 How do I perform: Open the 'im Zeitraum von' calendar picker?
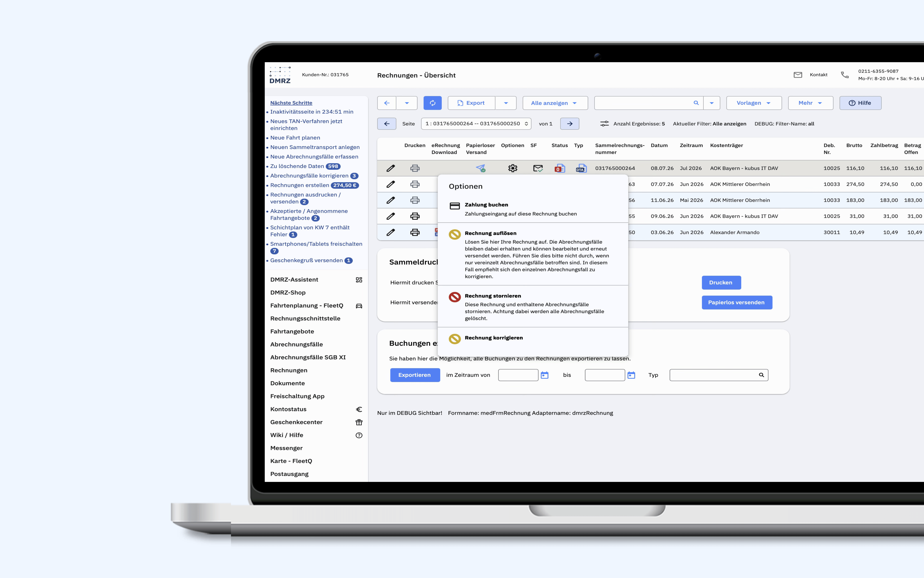(x=544, y=375)
